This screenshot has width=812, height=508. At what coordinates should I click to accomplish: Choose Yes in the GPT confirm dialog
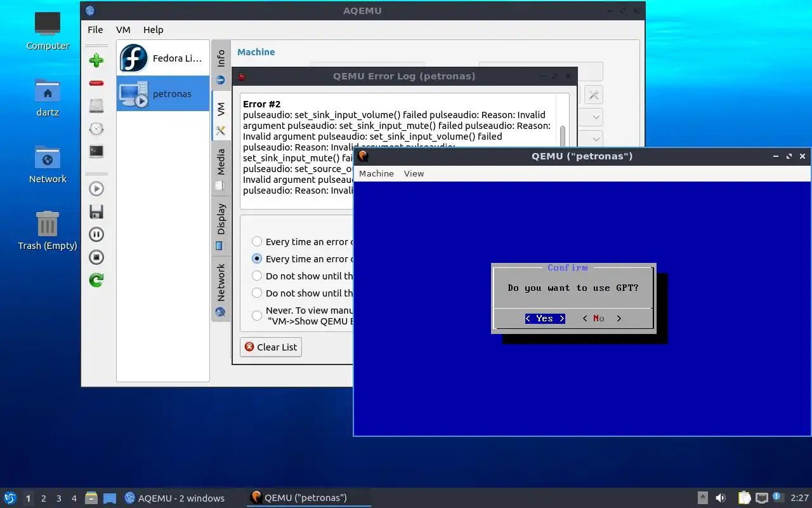click(545, 318)
